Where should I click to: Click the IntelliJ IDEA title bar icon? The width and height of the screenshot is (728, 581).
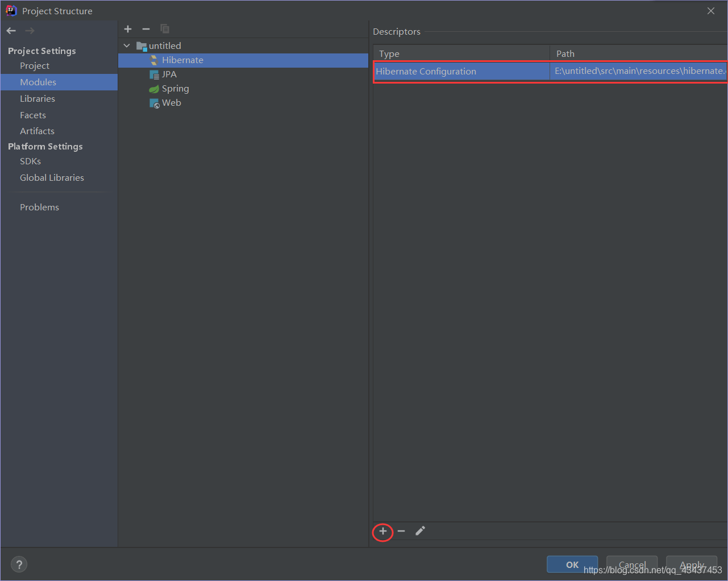point(11,11)
